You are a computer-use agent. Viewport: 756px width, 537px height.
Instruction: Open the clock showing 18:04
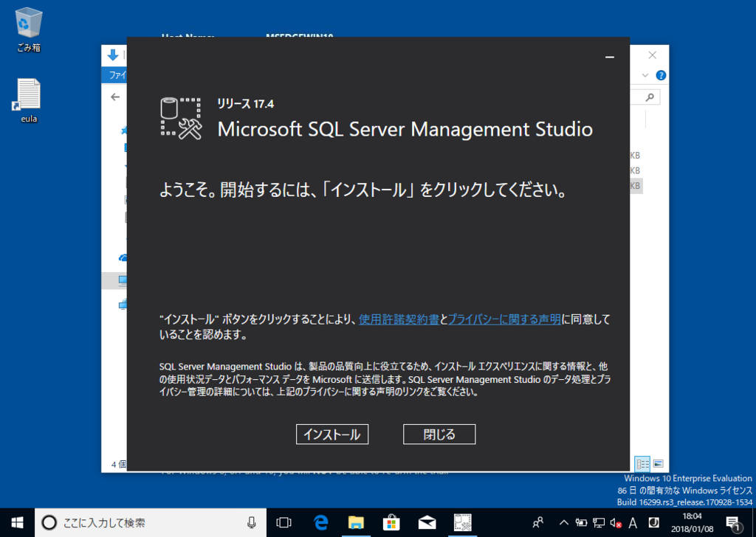pos(692,522)
